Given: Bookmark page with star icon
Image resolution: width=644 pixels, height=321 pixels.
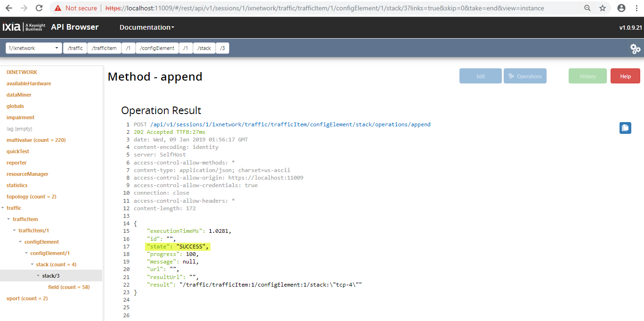Looking at the screenshot, I should [x=603, y=8].
